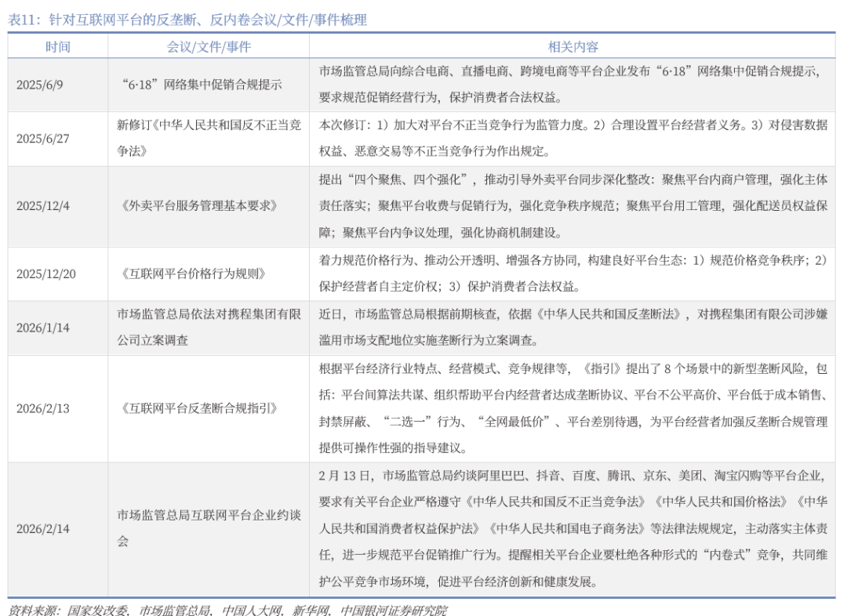Select the 时间 column header

point(57,46)
